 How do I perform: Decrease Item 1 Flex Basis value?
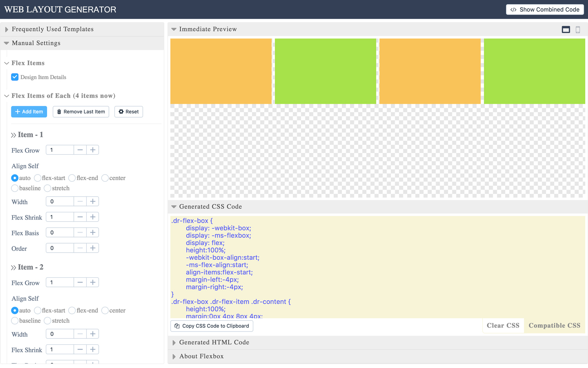click(80, 232)
